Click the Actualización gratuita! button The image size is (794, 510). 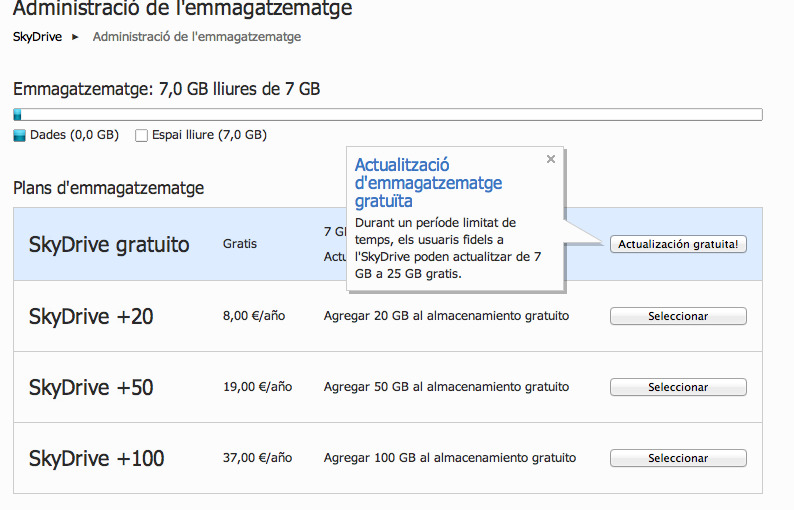click(x=678, y=244)
